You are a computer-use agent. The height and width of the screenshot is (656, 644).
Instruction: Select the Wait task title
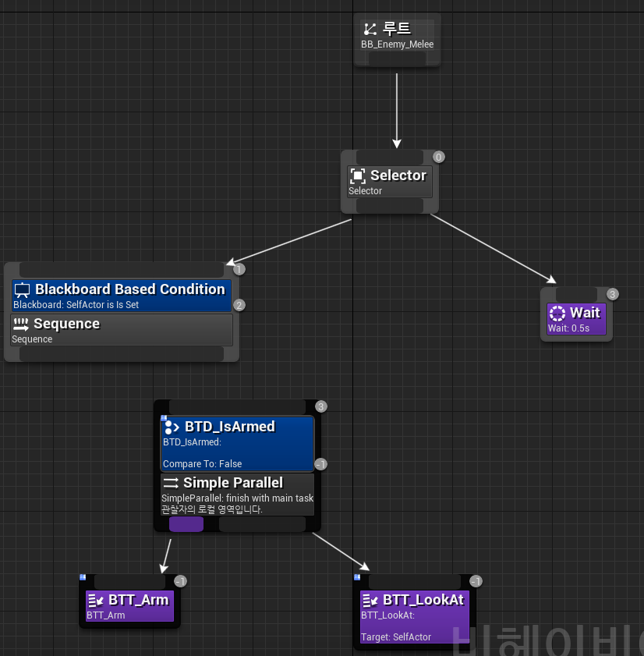(x=585, y=313)
